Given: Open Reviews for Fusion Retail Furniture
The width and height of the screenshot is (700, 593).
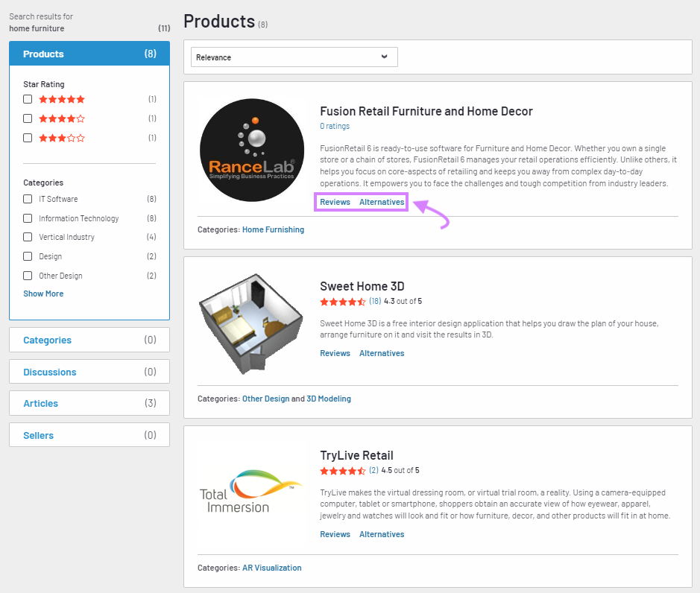Looking at the screenshot, I should coord(335,202).
